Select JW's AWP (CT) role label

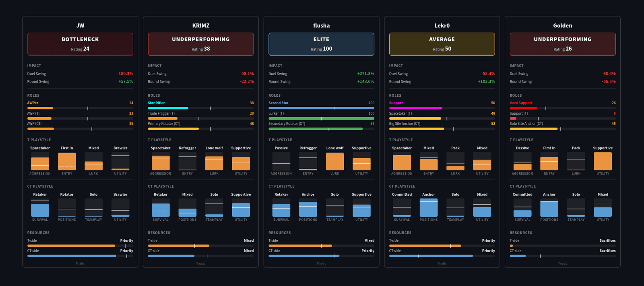[x=34, y=124]
